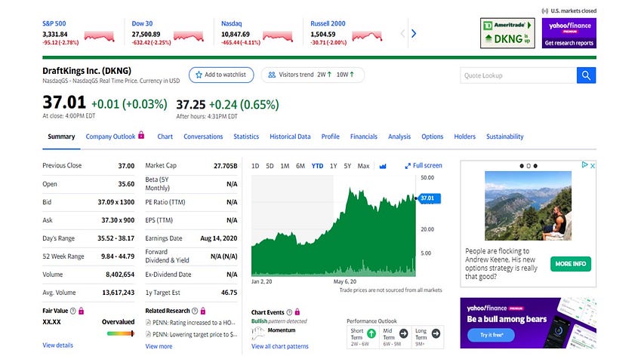644x362 pixels.
Task: Click the Fair Value overvalued gauge bar
Action: (x=120, y=333)
